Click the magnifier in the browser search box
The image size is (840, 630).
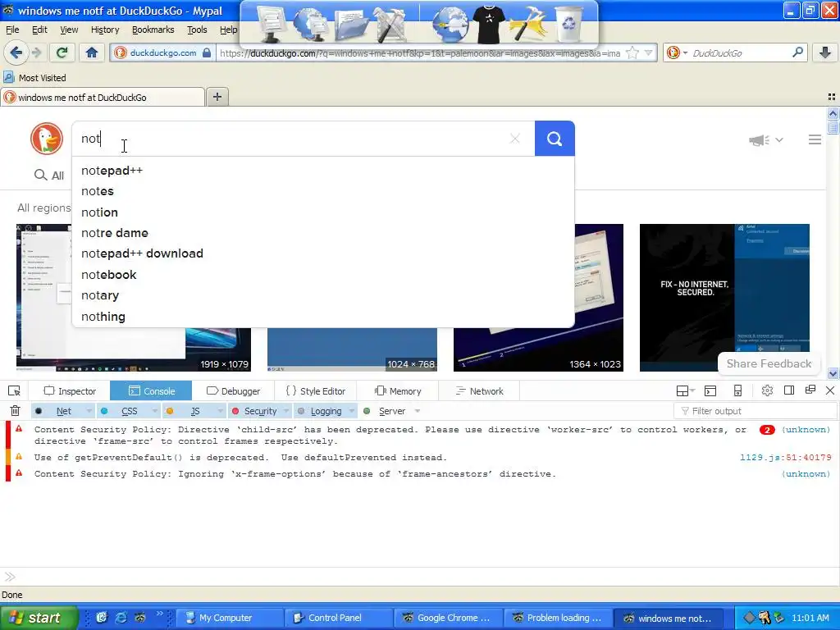point(797,52)
